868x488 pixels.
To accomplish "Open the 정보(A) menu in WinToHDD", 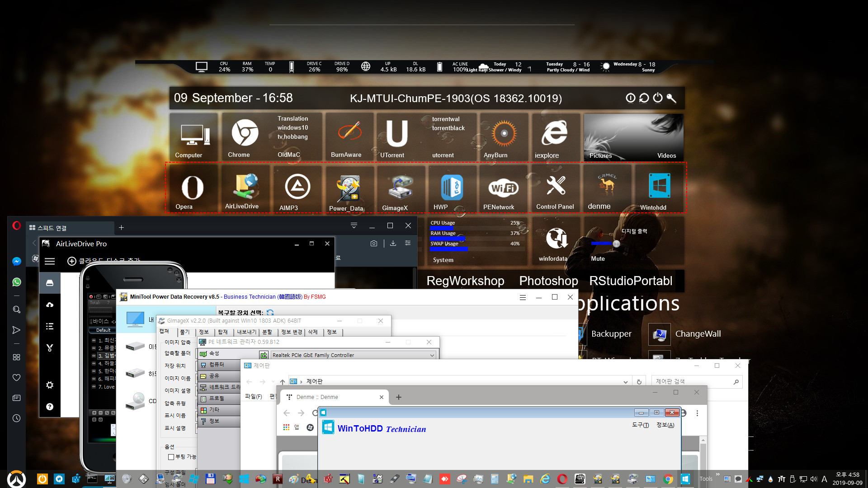I will (665, 425).
